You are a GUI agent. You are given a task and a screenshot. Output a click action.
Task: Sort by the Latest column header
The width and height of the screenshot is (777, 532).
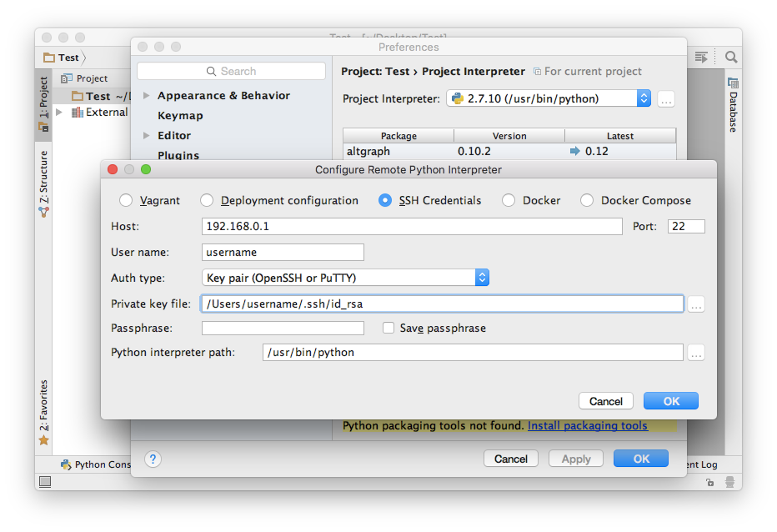point(620,136)
